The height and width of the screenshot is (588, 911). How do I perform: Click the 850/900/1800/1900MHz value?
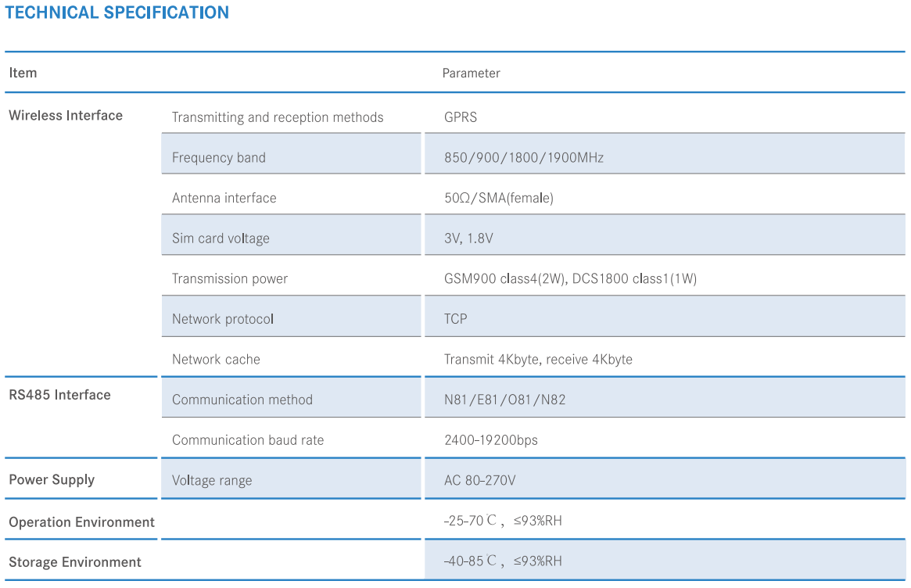[x=523, y=157]
